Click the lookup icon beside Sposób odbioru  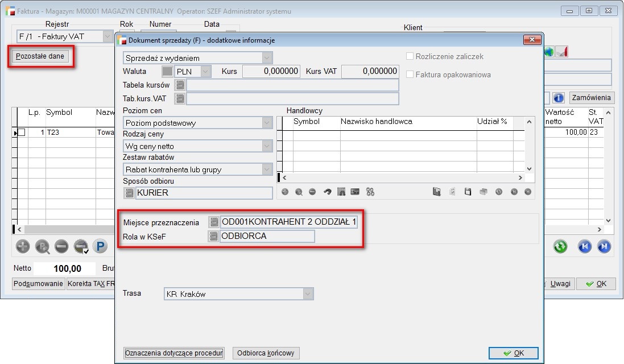129,193
